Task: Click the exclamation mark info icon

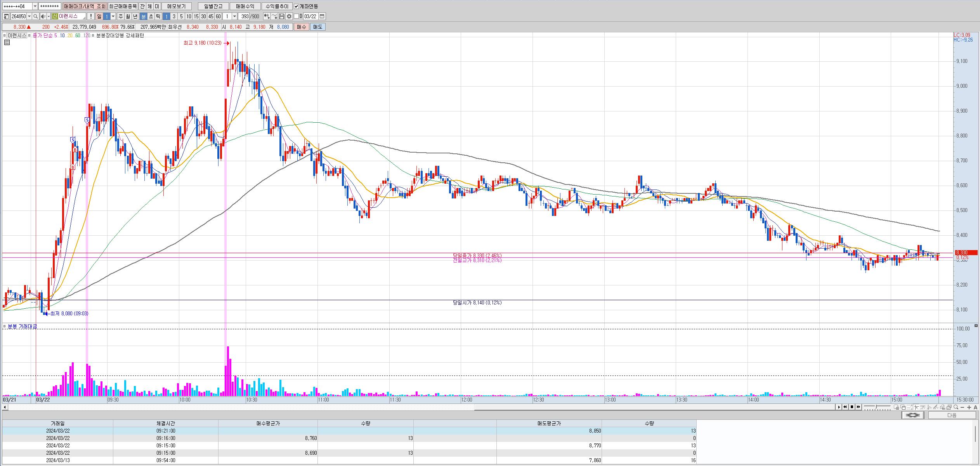Action: [90, 16]
